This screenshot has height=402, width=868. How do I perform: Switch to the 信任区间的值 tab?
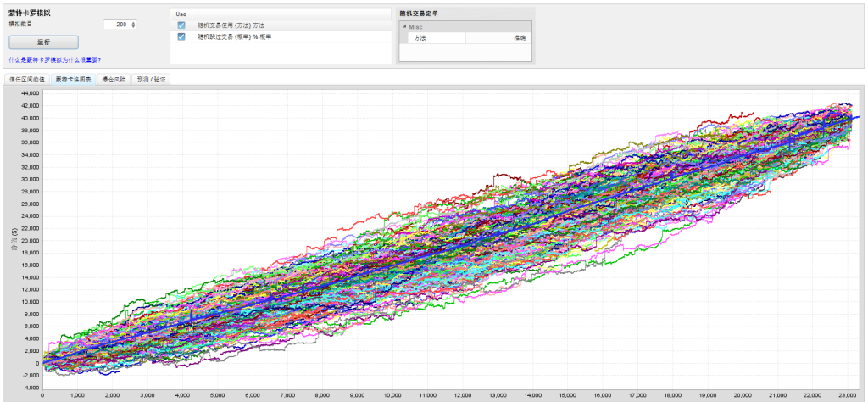[26, 79]
